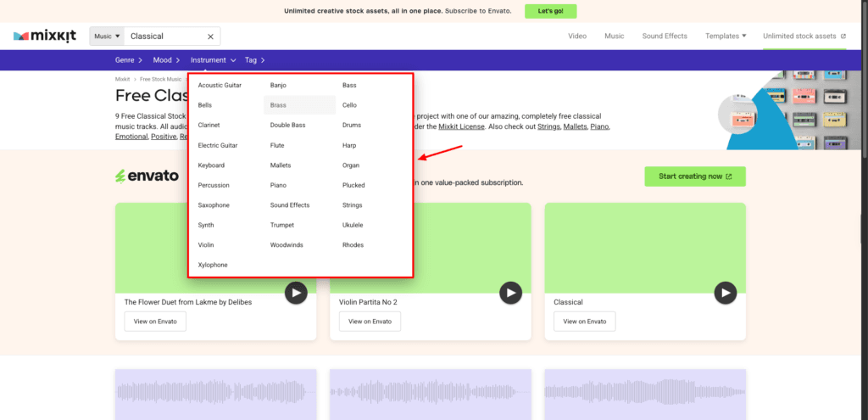
Task: Select Banjo from instrument list
Action: click(278, 86)
